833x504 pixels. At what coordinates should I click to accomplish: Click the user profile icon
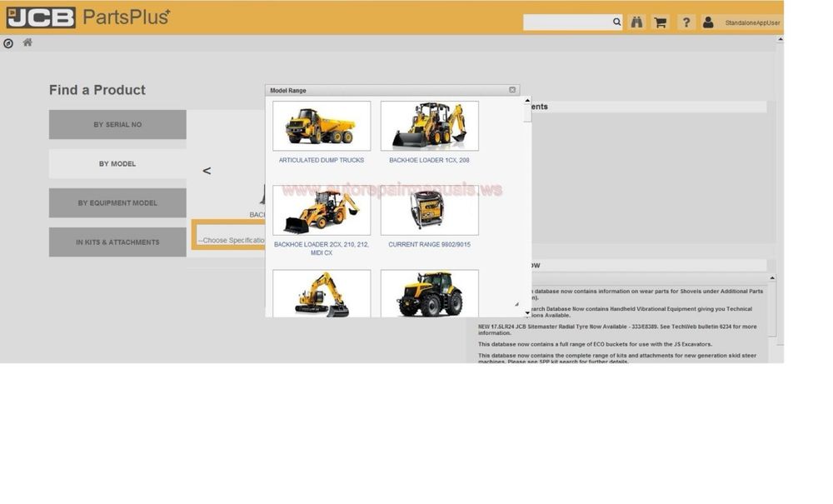click(x=708, y=22)
